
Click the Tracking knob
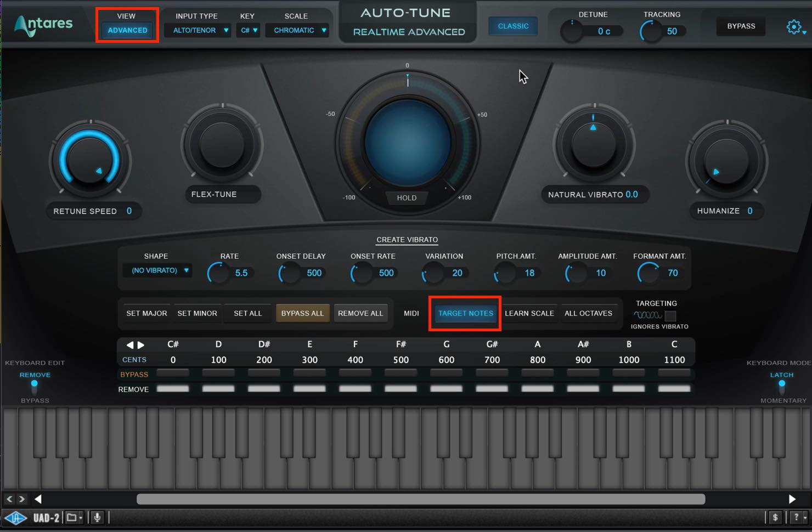[651, 31]
